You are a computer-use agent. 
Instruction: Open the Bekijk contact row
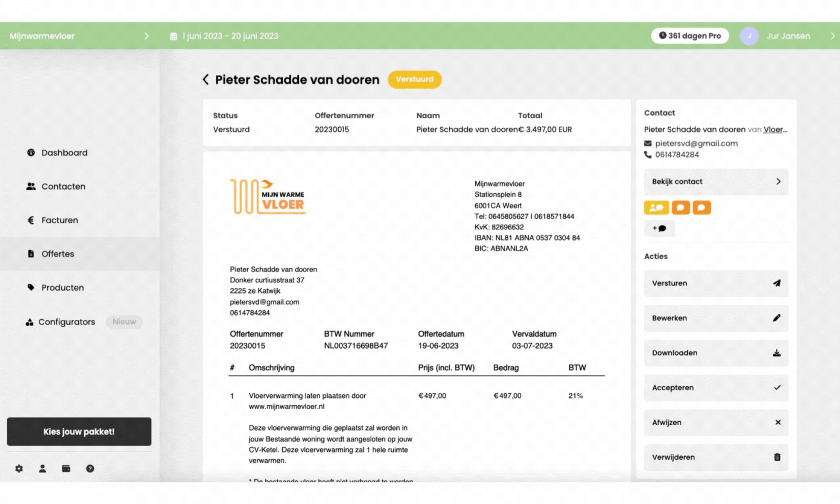click(x=716, y=182)
